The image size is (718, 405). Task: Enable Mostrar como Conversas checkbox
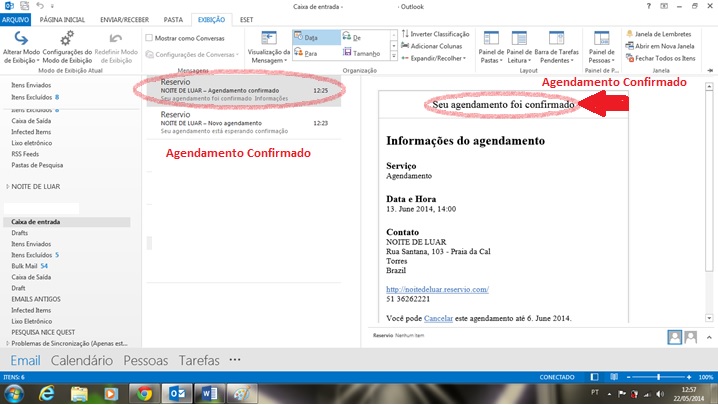coord(150,38)
